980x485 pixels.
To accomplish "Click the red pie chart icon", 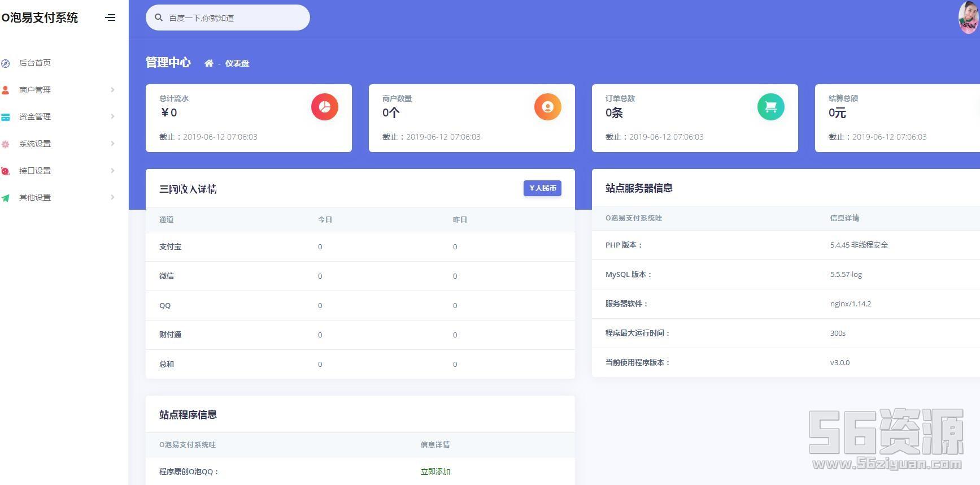I will [x=324, y=107].
